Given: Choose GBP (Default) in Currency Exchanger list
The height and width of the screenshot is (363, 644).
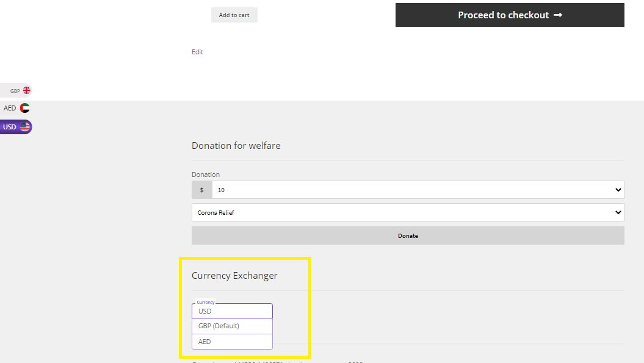Looking at the screenshot, I should [232, 326].
